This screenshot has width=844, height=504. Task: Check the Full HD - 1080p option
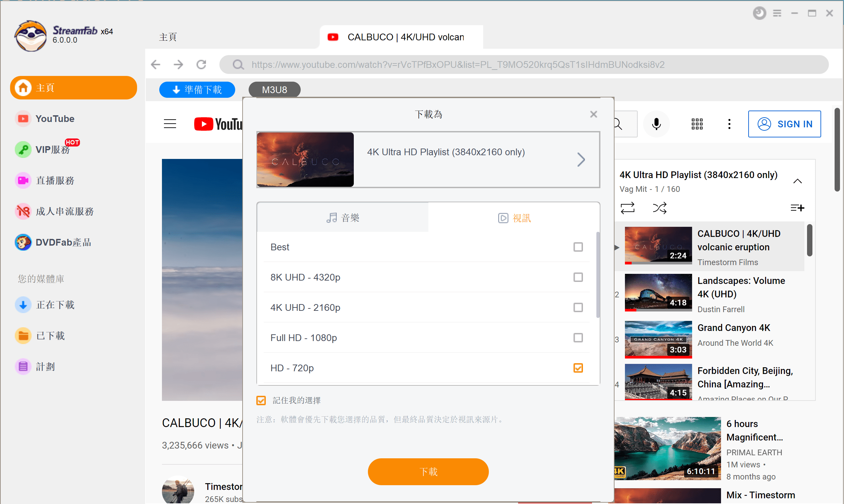click(578, 338)
